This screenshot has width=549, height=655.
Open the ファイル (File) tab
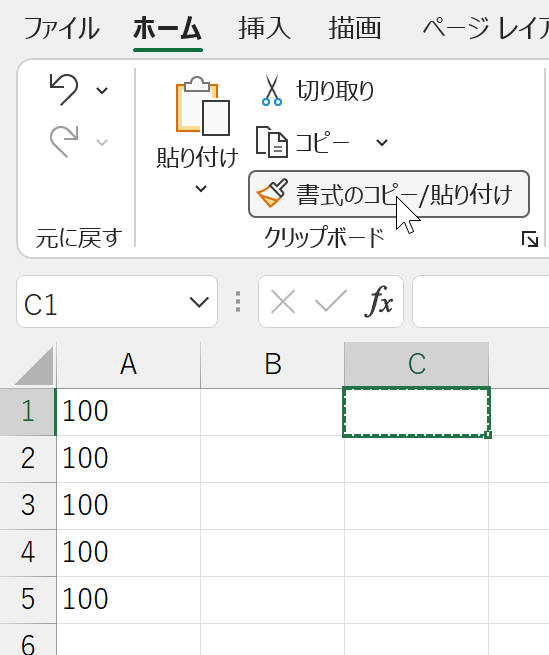pos(62,28)
